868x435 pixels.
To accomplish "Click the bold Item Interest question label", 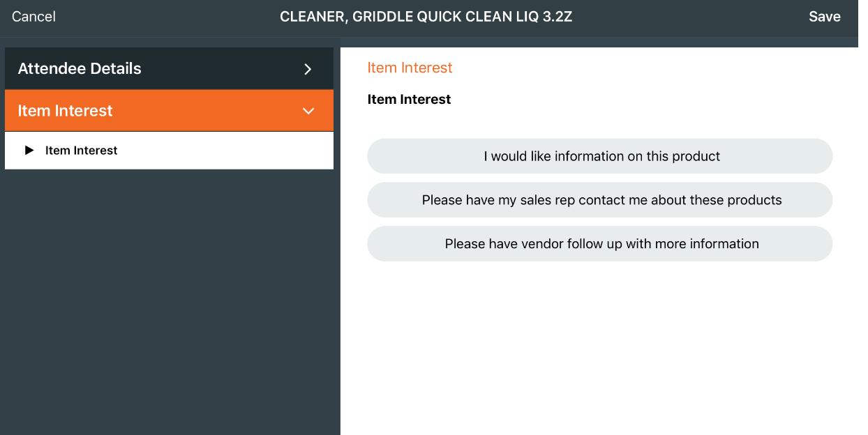I will pos(409,100).
